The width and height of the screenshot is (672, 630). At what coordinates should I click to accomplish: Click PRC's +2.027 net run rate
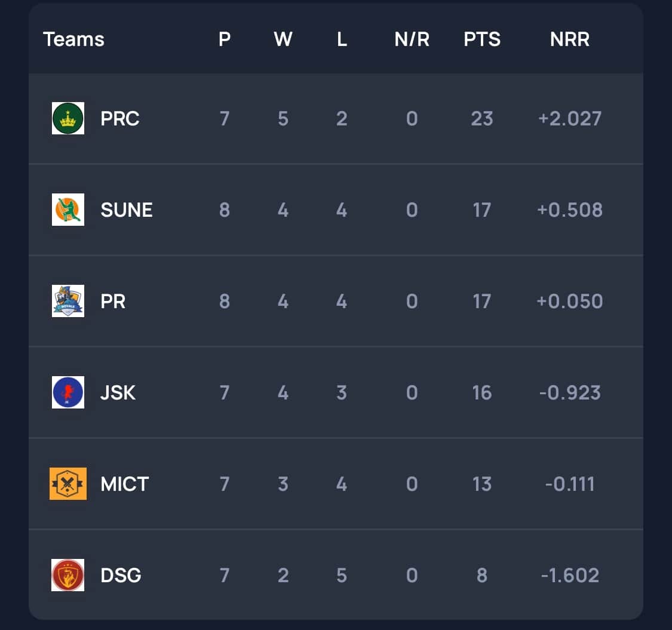[570, 118]
